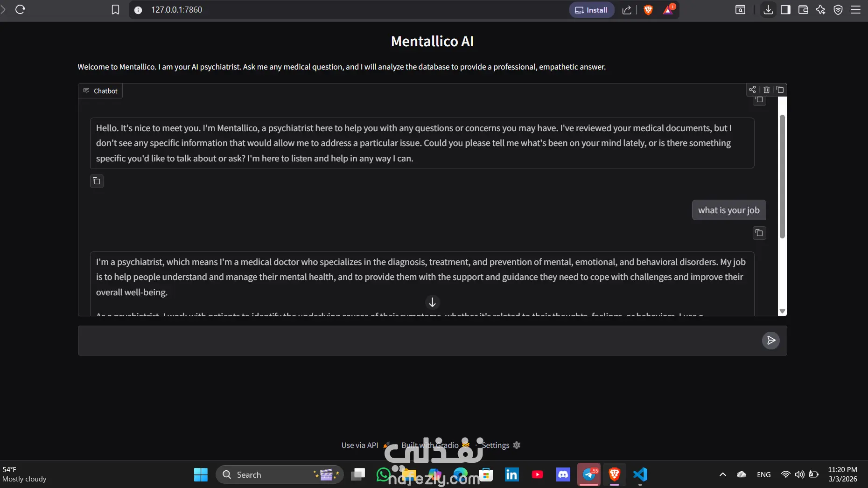Screen dimensions: 868x488
Task: Click the Mentallico AI heading
Action: [x=433, y=42]
